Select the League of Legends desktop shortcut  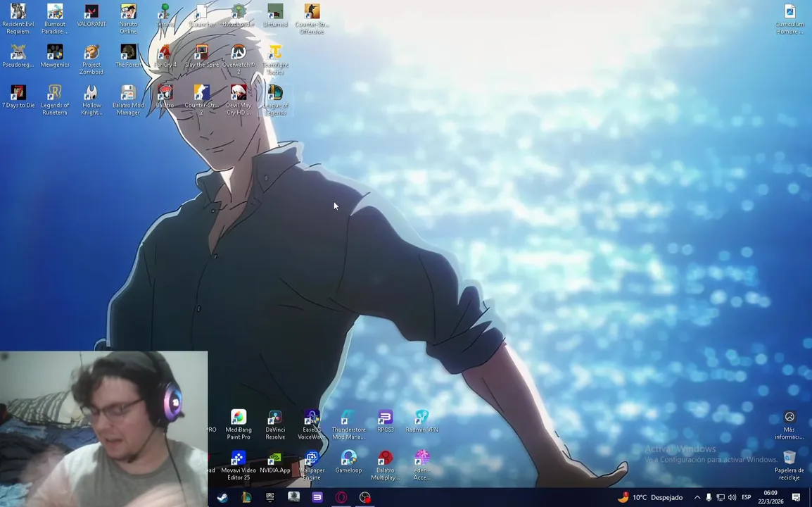(276, 100)
